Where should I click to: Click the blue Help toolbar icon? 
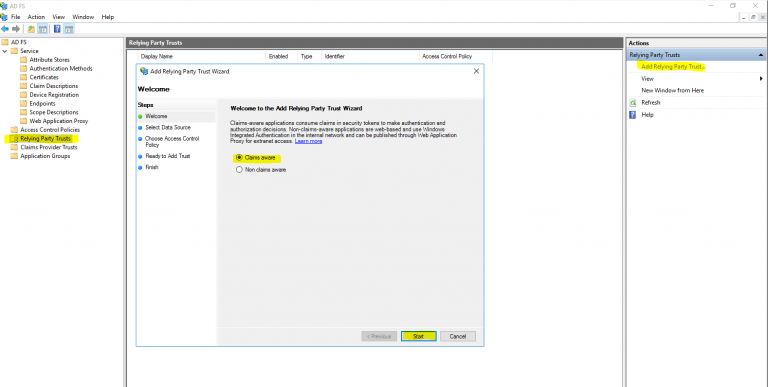pos(57,29)
